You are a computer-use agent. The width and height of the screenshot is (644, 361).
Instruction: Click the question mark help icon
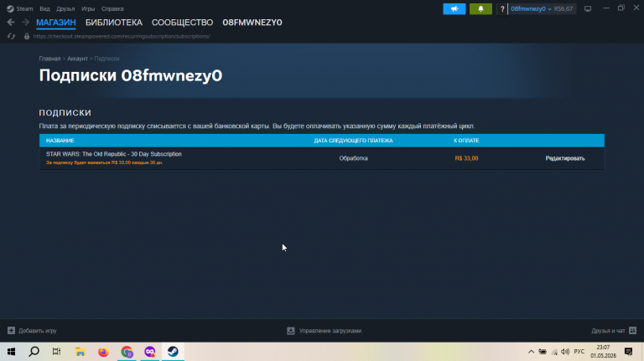click(x=502, y=8)
